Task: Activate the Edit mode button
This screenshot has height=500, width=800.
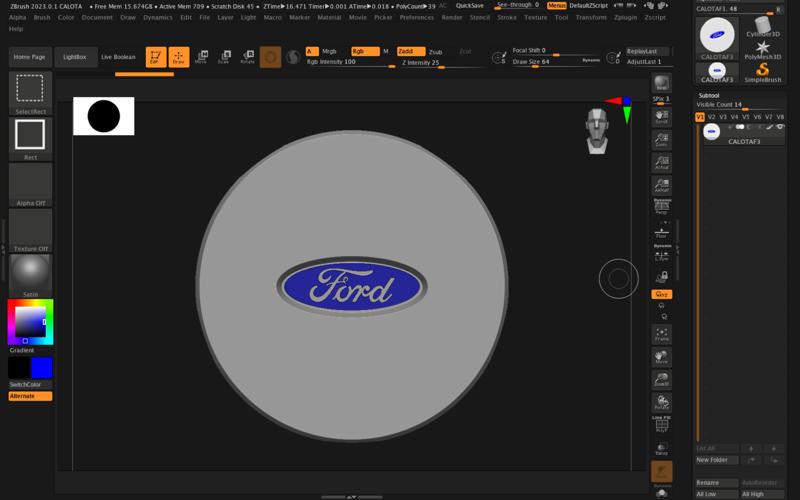Action: tap(154, 57)
